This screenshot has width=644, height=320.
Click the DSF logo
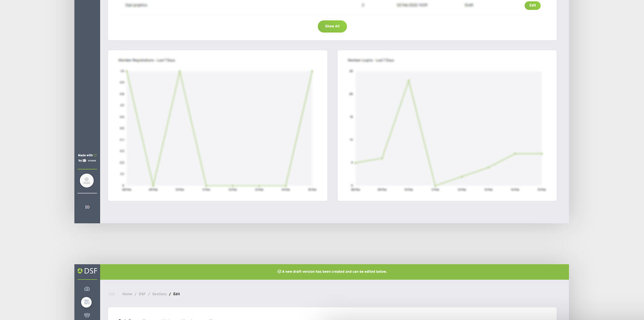pos(87,271)
